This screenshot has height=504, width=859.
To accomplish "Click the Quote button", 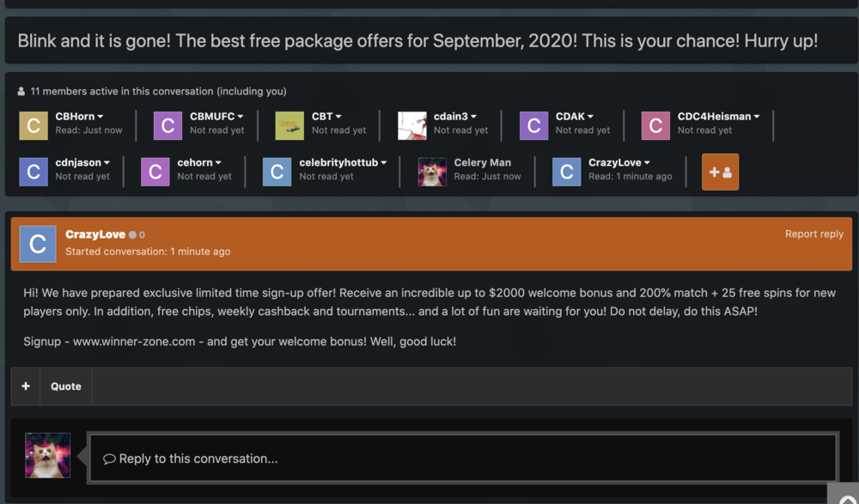I will 65,386.
